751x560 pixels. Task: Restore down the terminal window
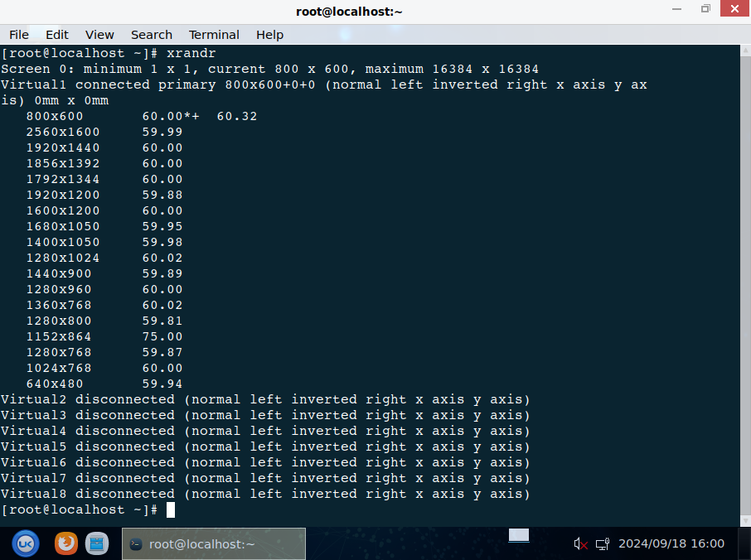point(705,9)
